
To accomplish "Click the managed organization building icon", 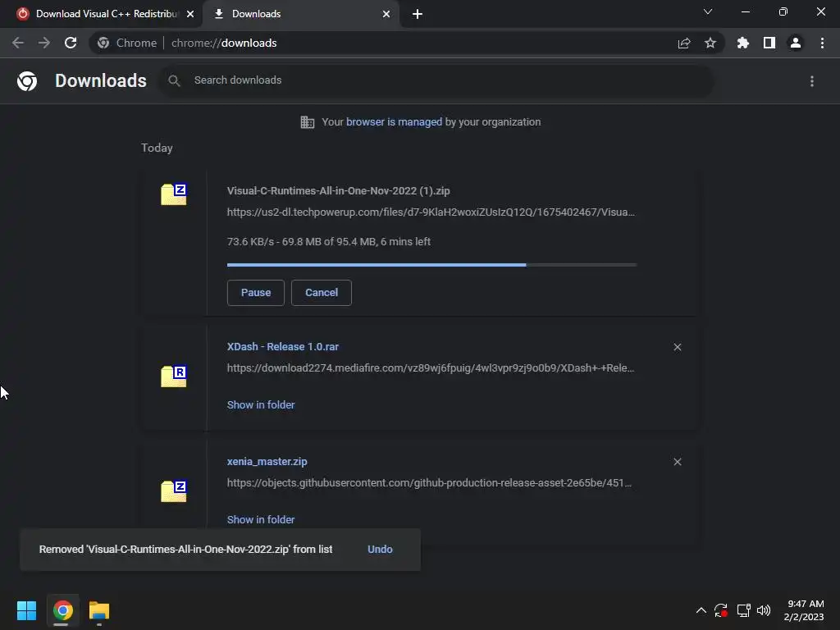I will 308,122.
